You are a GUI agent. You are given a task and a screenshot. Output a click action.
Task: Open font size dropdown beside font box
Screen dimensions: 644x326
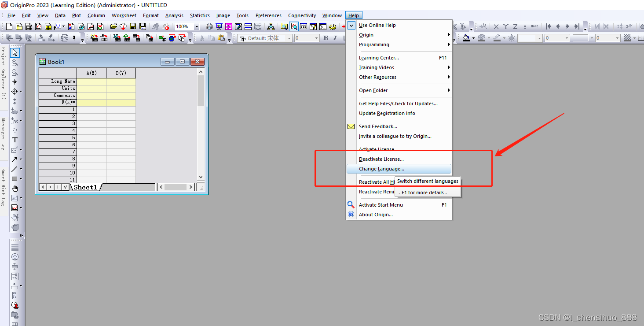click(x=316, y=38)
